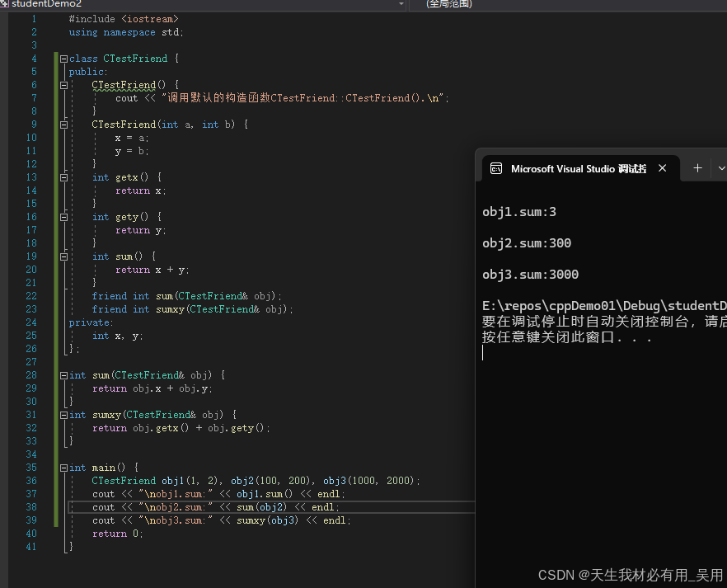727x588 pixels.
Task: Collapse the class CTestFriend block
Action: (64, 59)
